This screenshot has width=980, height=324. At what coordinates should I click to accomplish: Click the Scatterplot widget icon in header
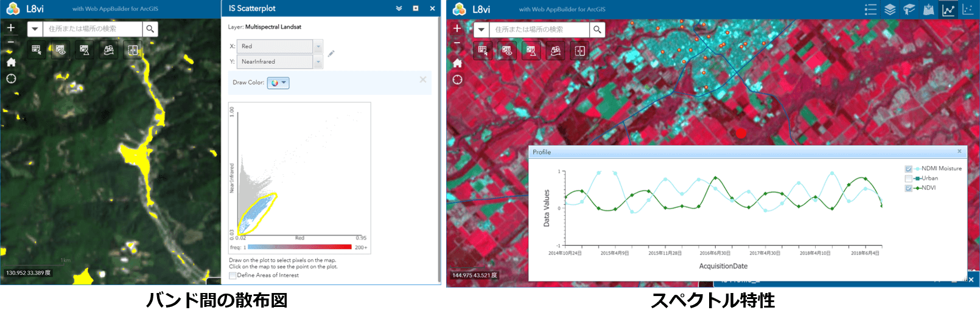tap(968, 9)
